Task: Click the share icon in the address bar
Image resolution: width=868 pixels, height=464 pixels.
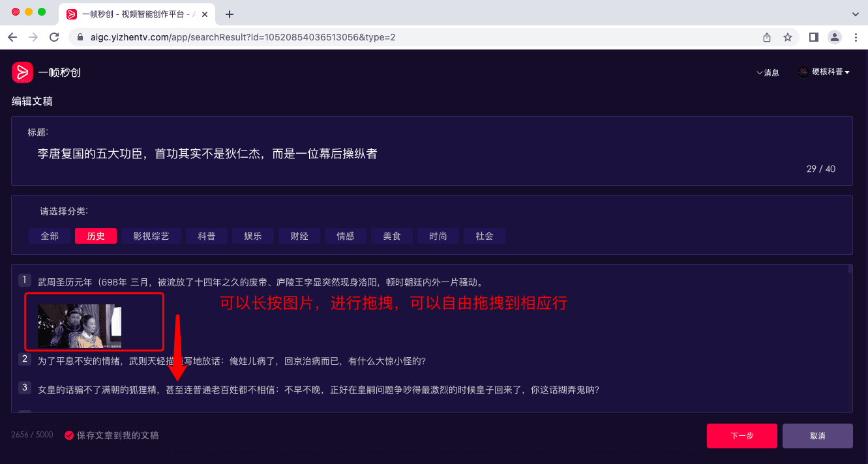Action: (766, 37)
